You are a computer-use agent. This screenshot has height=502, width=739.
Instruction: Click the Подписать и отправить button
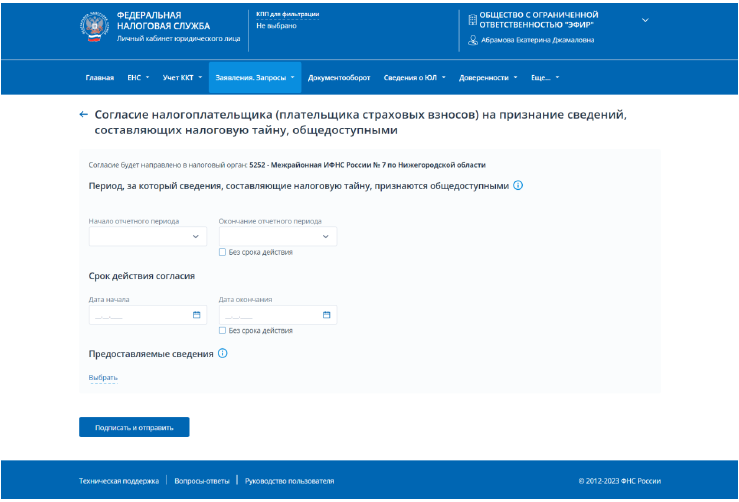pyautogui.click(x=134, y=427)
